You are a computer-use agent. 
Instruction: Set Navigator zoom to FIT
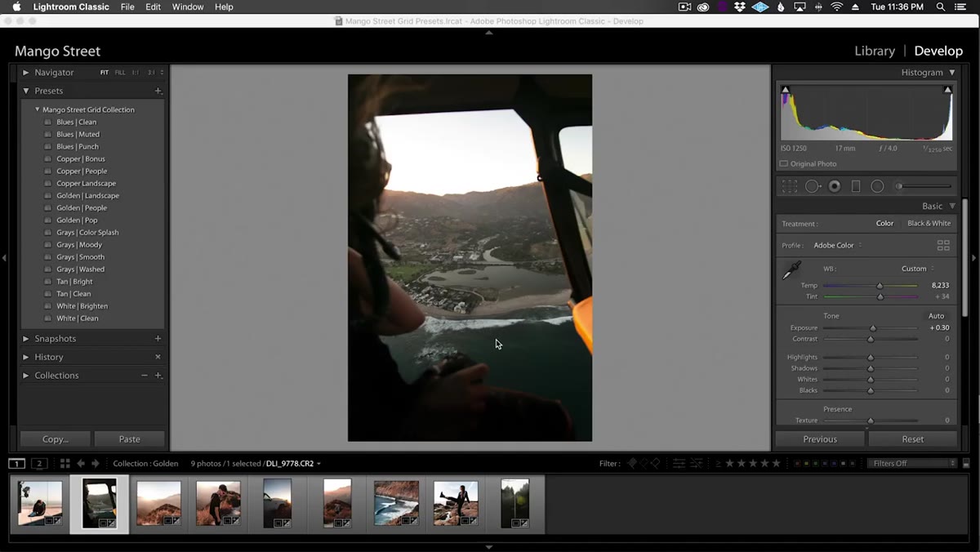(x=105, y=73)
